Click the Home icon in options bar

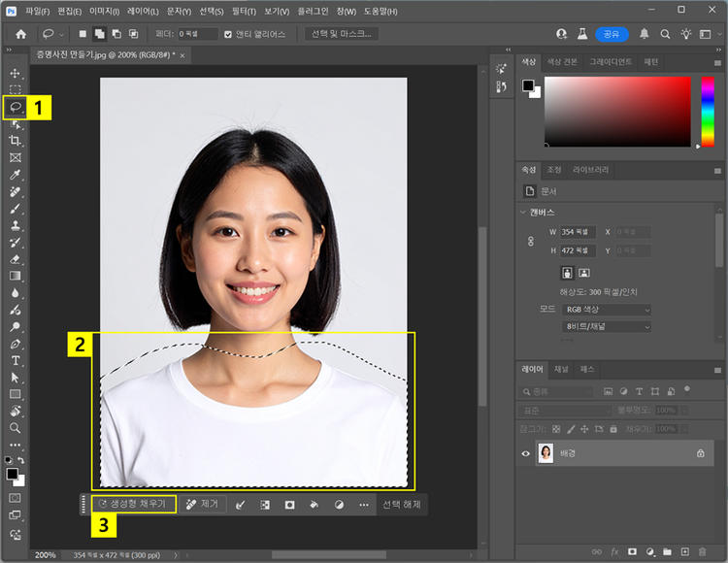20,34
